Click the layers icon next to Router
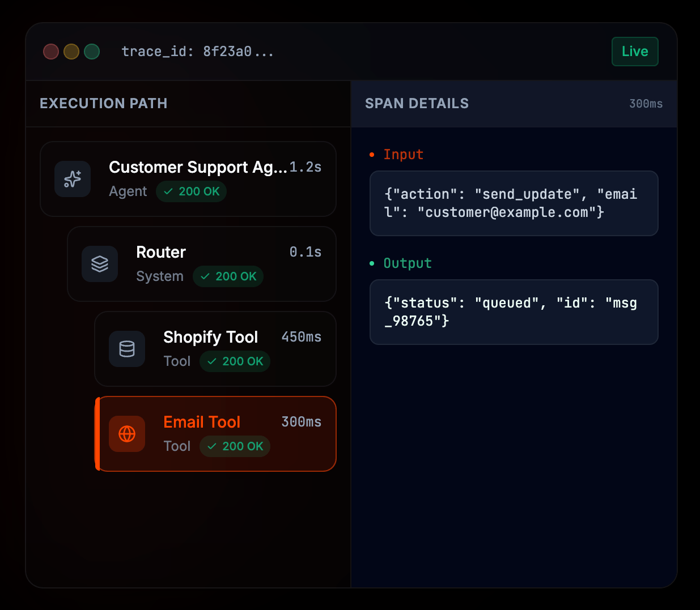The width and height of the screenshot is (700, 610). [x=100, y=264]
